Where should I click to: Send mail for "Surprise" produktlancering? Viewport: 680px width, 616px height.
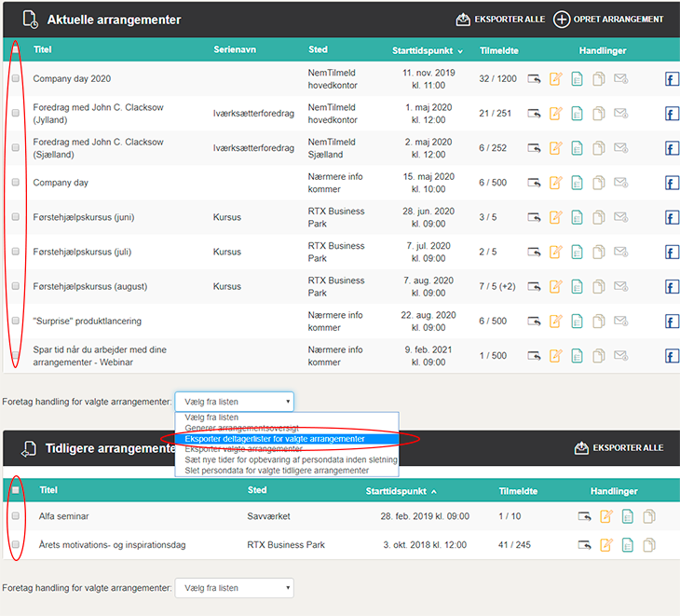tap(620, 321)
